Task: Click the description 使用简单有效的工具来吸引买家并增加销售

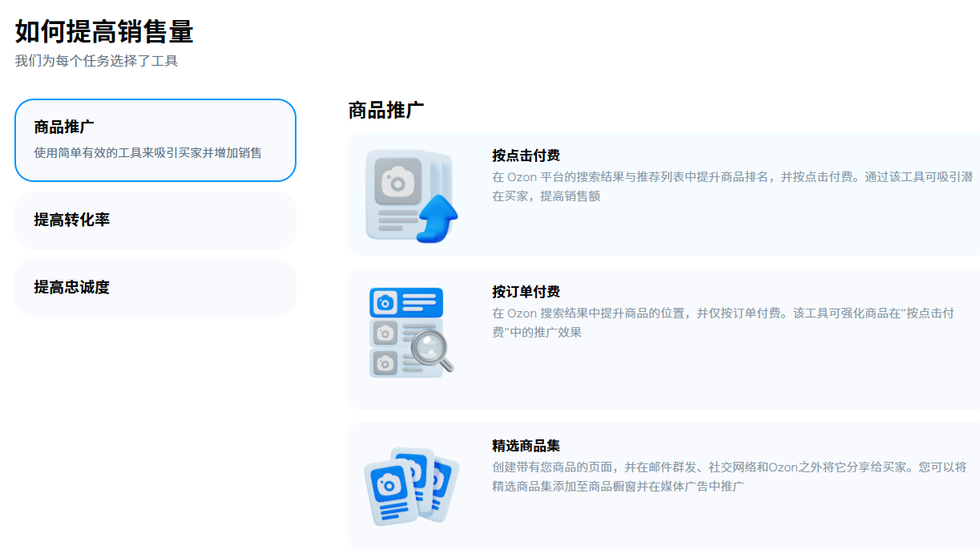Action: pos(147,152)
